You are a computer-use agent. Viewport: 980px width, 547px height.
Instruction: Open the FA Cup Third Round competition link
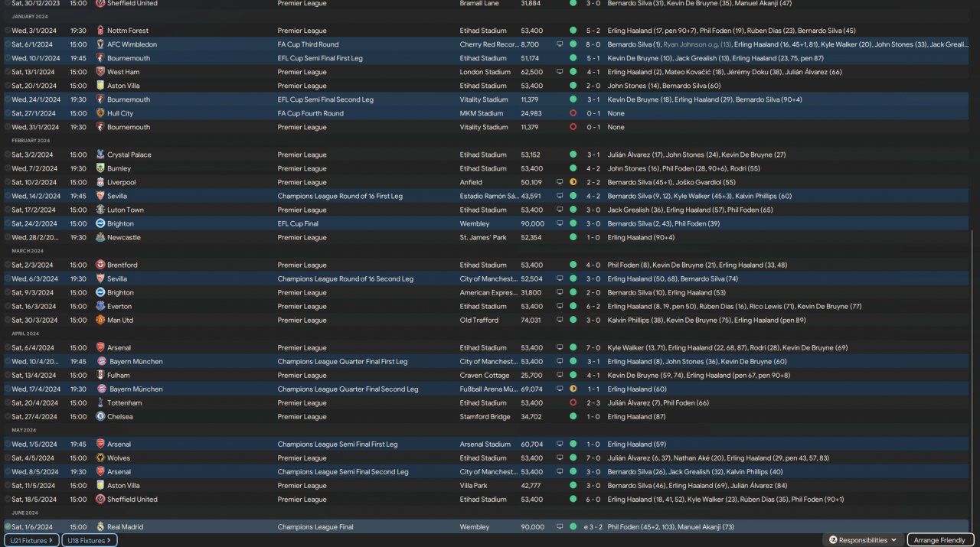[x=308, y=44]
